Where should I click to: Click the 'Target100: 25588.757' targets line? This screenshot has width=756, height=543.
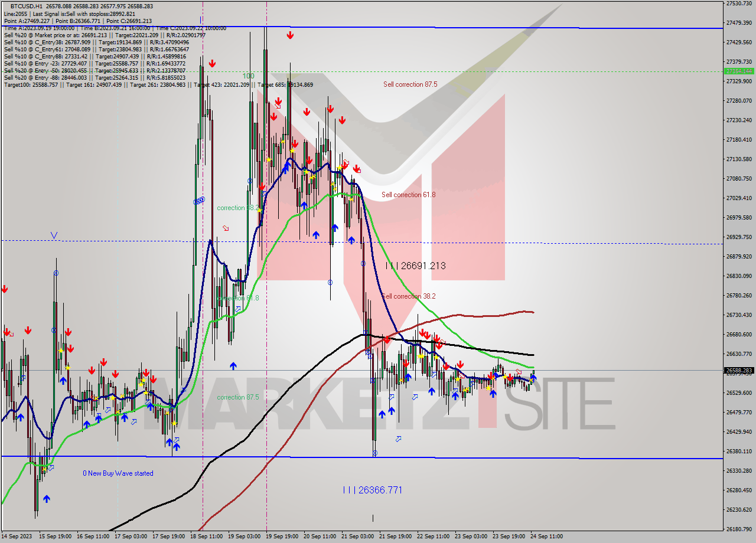point(158,85)
